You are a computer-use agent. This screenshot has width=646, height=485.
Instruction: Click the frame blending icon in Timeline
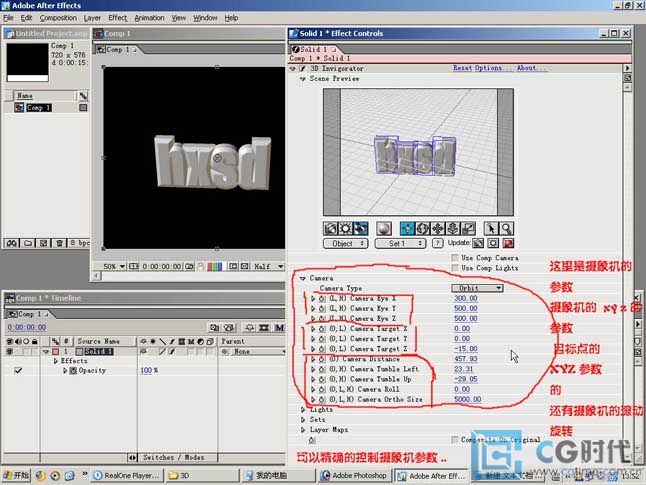264,328
